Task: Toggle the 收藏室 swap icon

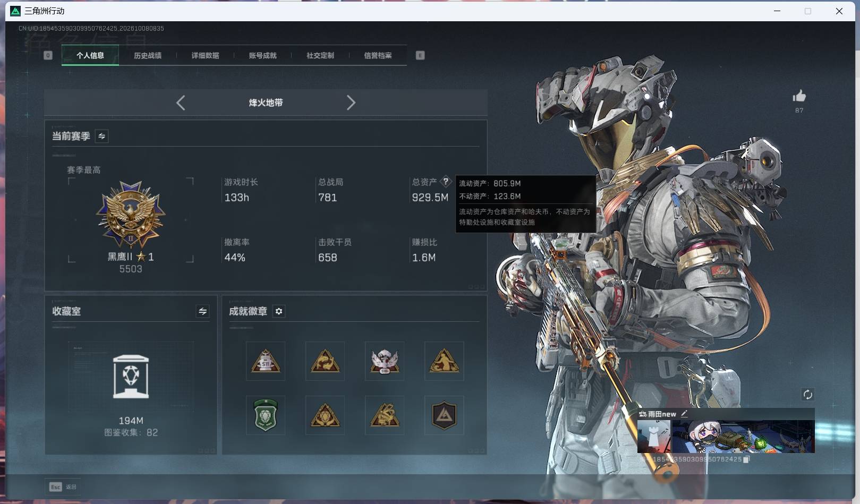Action: click(x=202, y=311)
